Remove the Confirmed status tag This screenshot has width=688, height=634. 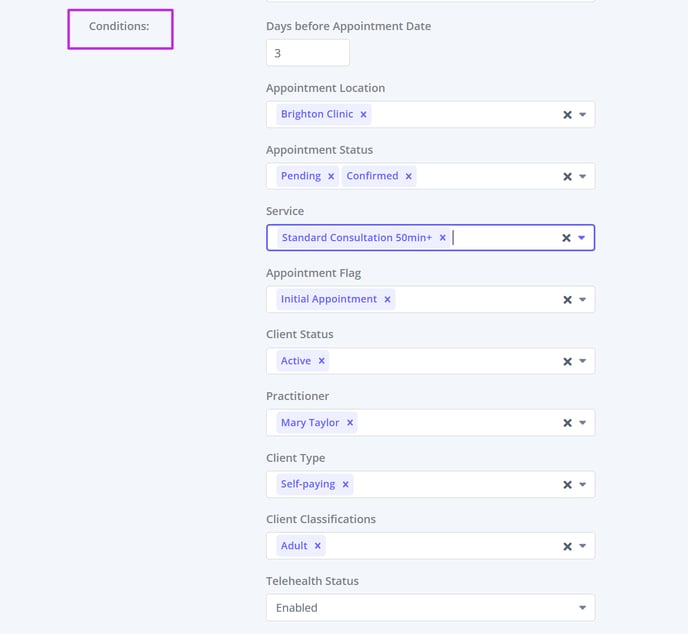[x=408, y=176]
